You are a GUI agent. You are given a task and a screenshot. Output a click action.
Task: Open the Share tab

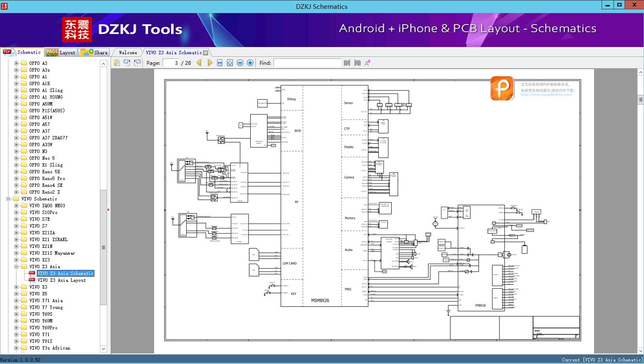(94, 53)
